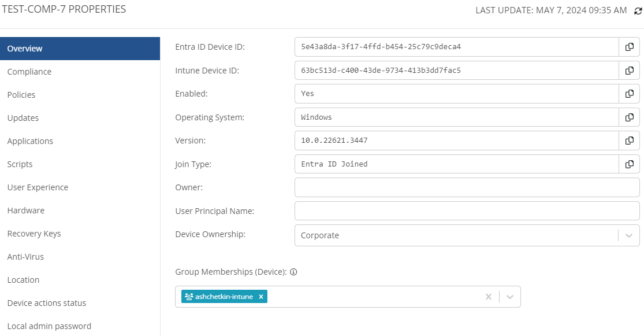This screenshot has height=336, width=644.
Task: Click the User Principal Name field
Action: click(x=467, y=211)
